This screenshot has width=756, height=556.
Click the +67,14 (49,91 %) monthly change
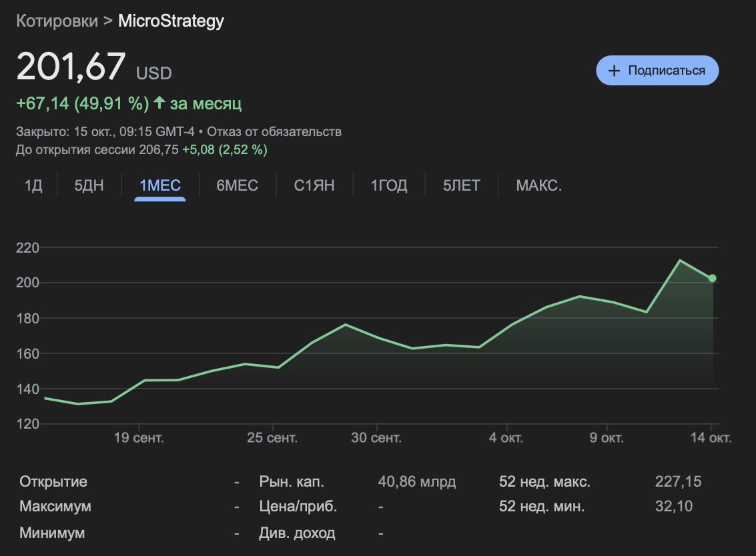[83, 103]
